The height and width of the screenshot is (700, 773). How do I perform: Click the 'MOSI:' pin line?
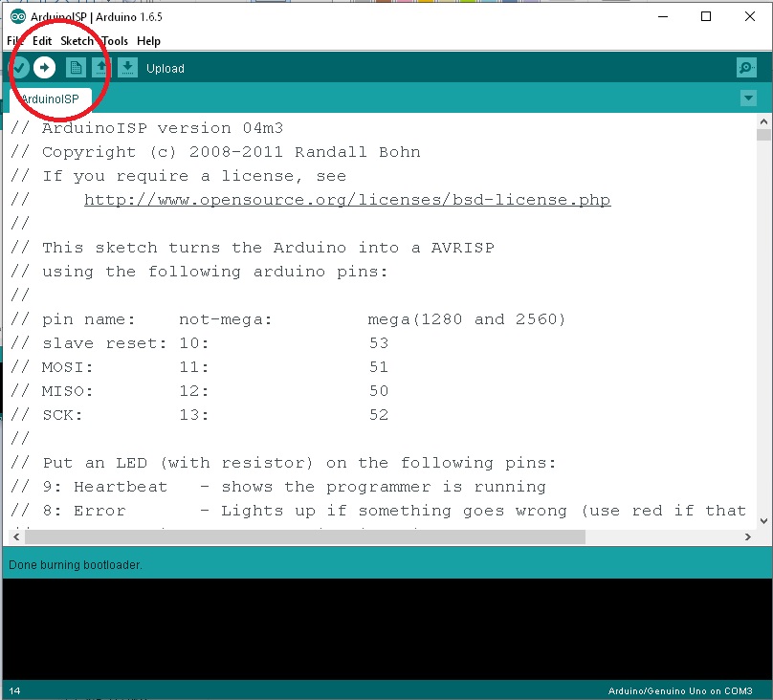200,367
